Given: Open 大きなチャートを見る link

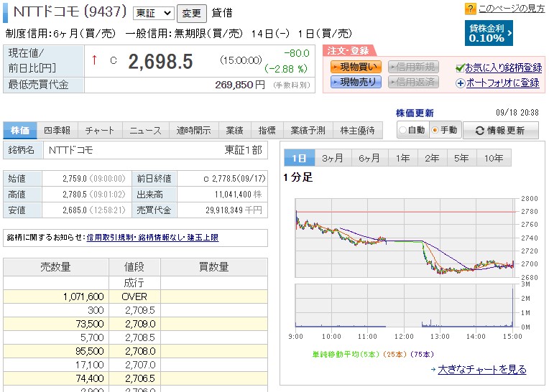Looking at the screenshot, I should pyautogui.click(x=482, y=369).
